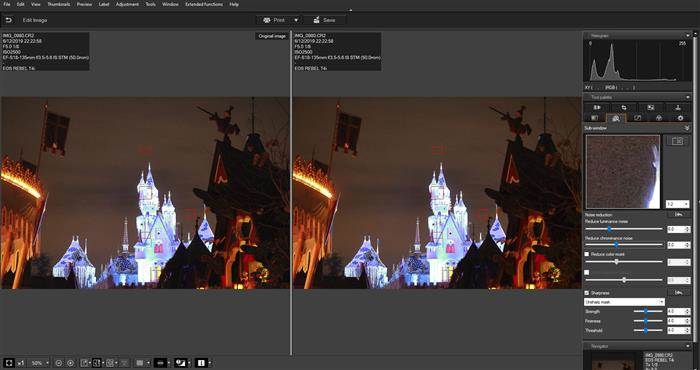Viewport: 700px width, 370px height.
Task: Open the Label menu
Action: pos(104,4)
